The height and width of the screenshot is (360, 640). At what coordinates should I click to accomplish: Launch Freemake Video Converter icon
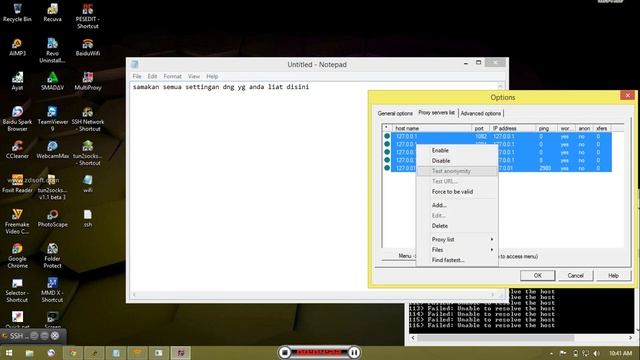click(17, 221)
